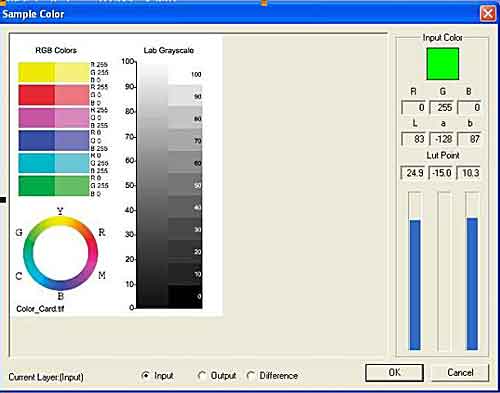
Task: Sample the yellow patch in RGB Colors
Action: 36,72
